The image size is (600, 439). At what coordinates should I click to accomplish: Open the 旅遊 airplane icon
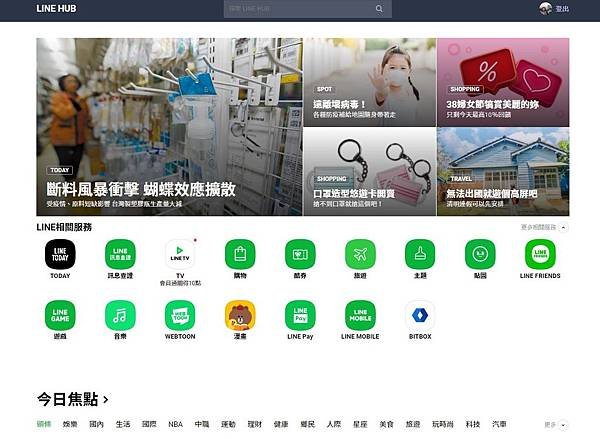pos(360,255)
